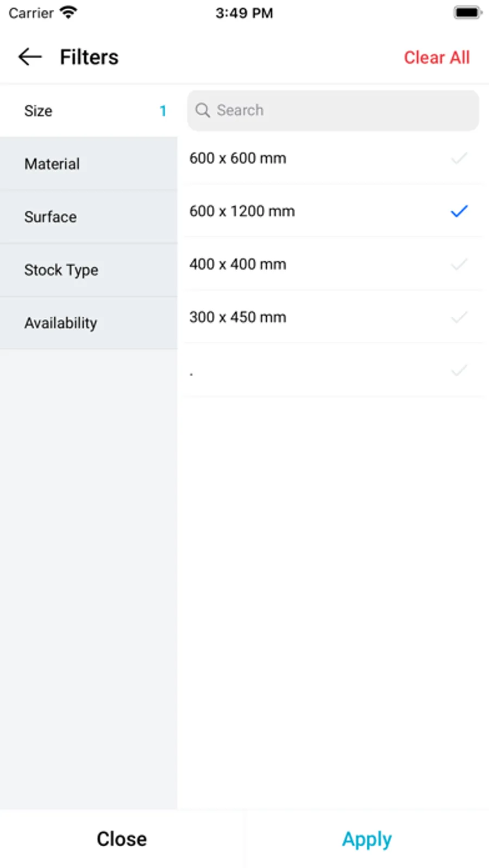Tap the Size filter count badge
The width and height of the screenshot is (489, 868).
coord(162,111)
